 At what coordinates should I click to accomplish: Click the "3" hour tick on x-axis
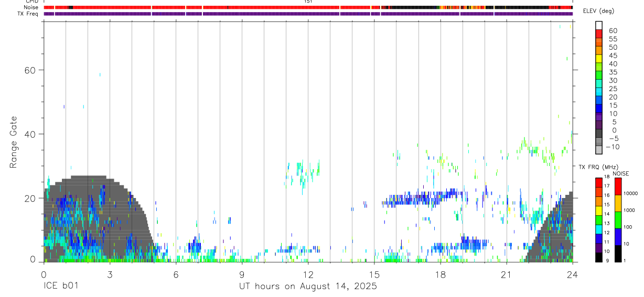pos(110,274)
